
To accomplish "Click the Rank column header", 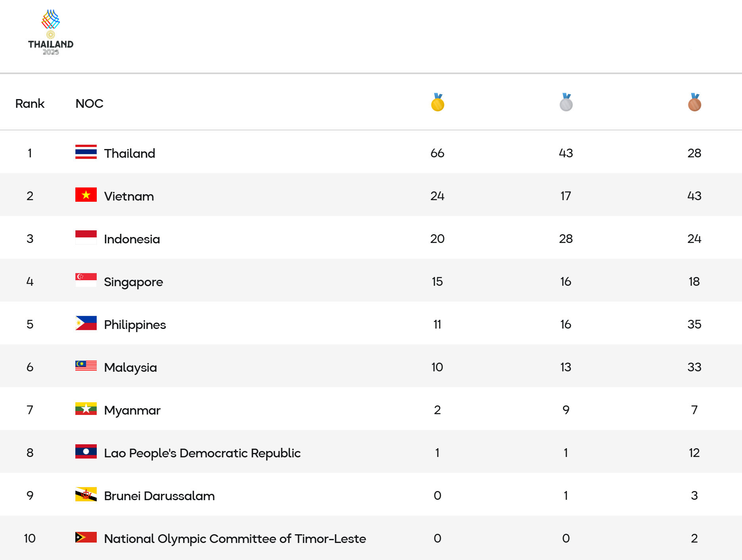I will pos(30,103).
